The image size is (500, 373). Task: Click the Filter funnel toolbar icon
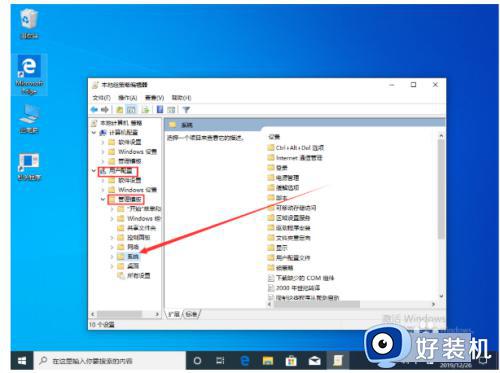coord(186,110)
